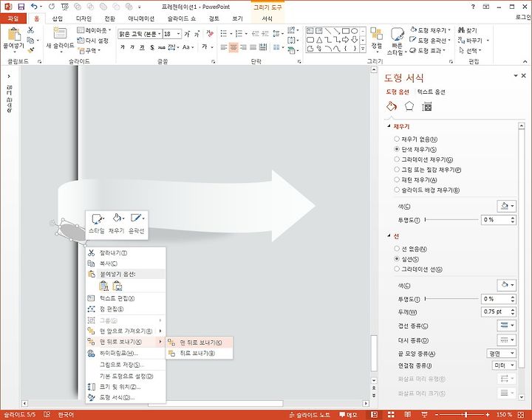Select Fill & Line paint bucket tab icon
This screenshot has height=420, width=532.
point(392,106)
